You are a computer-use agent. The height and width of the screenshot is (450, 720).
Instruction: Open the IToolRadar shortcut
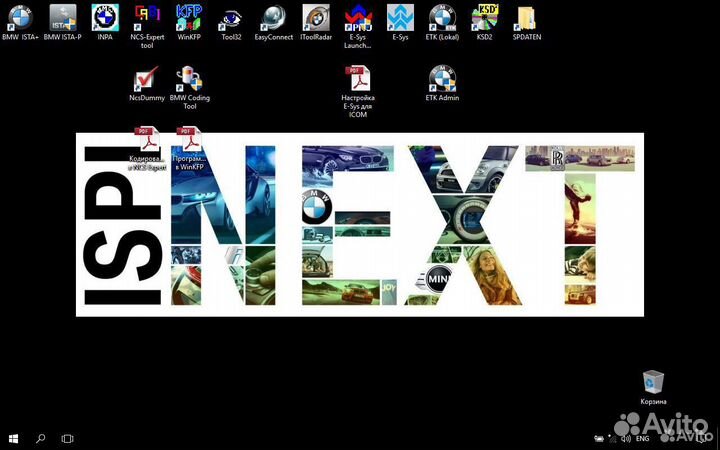pos(315,18)
